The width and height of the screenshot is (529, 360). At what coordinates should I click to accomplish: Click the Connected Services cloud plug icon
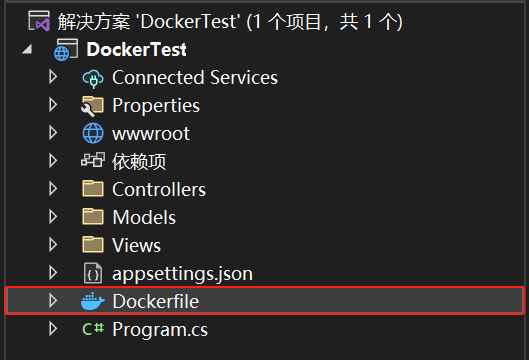point(93,78)
